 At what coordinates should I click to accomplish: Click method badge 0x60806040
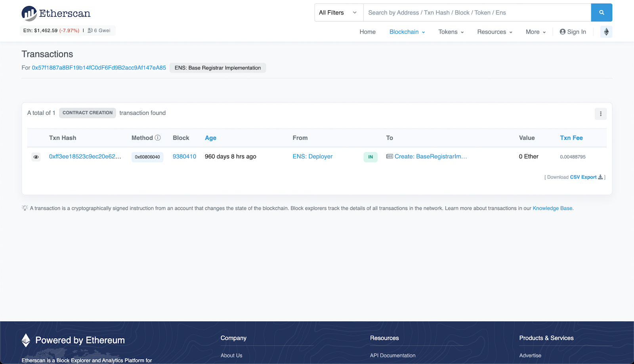coord(147,157)
